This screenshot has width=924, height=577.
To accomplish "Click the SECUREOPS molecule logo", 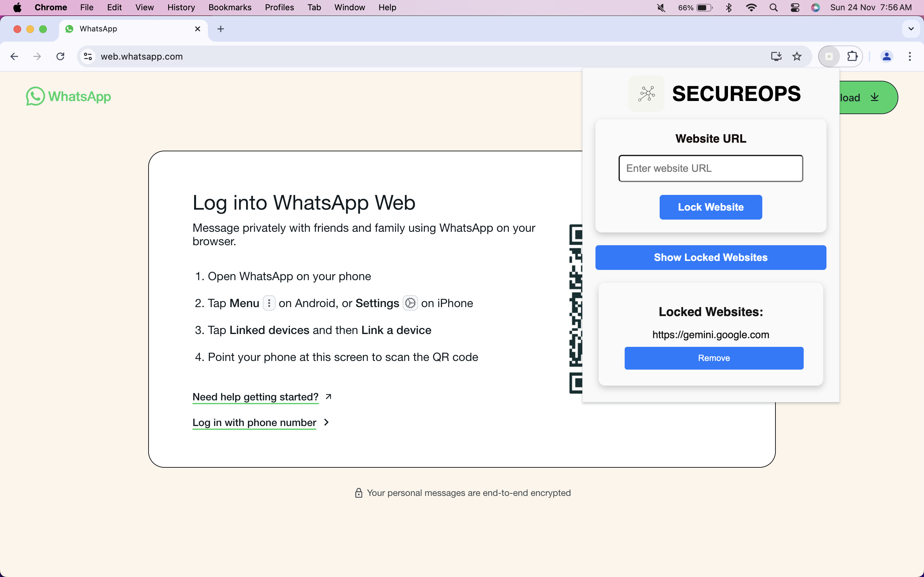I will [x=646, y=94].
